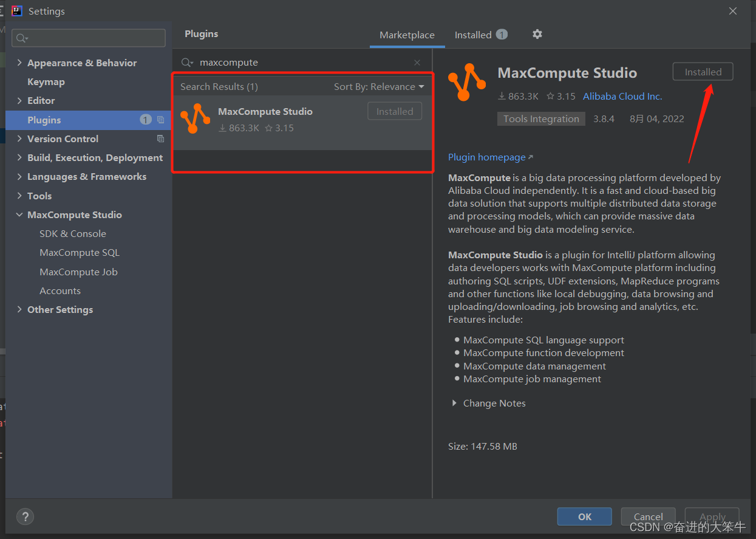
Task: Click the settings search magnifier icon
Action: (21, 38)
